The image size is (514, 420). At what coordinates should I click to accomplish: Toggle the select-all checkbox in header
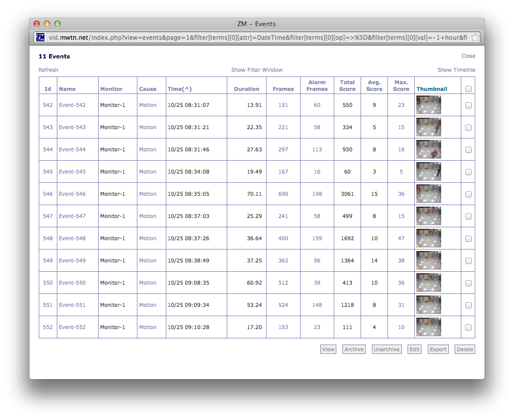(x=469, y=89)
